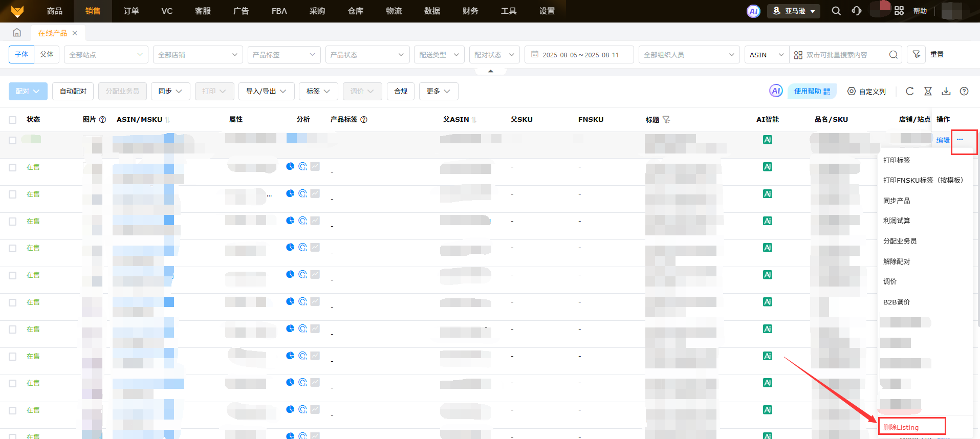
Task: Click the home icon in the tab bar
Action: [17, 33]
